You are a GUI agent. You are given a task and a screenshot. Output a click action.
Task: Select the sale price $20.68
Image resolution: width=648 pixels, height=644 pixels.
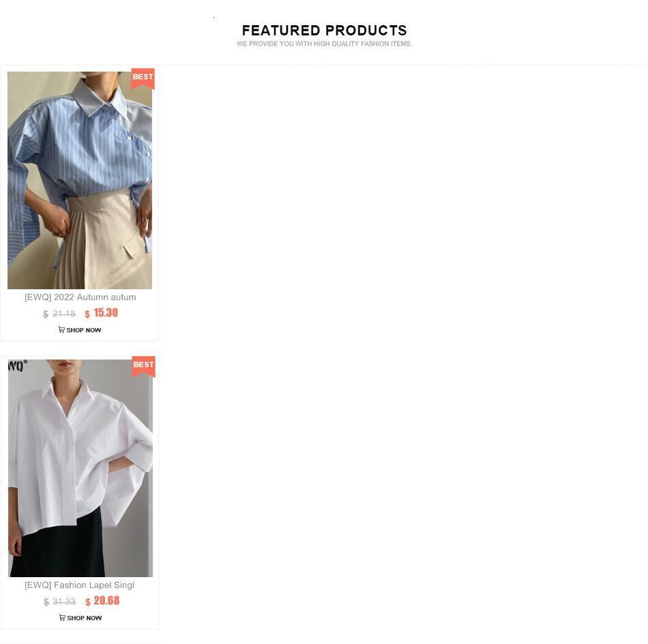coord(102,601)
